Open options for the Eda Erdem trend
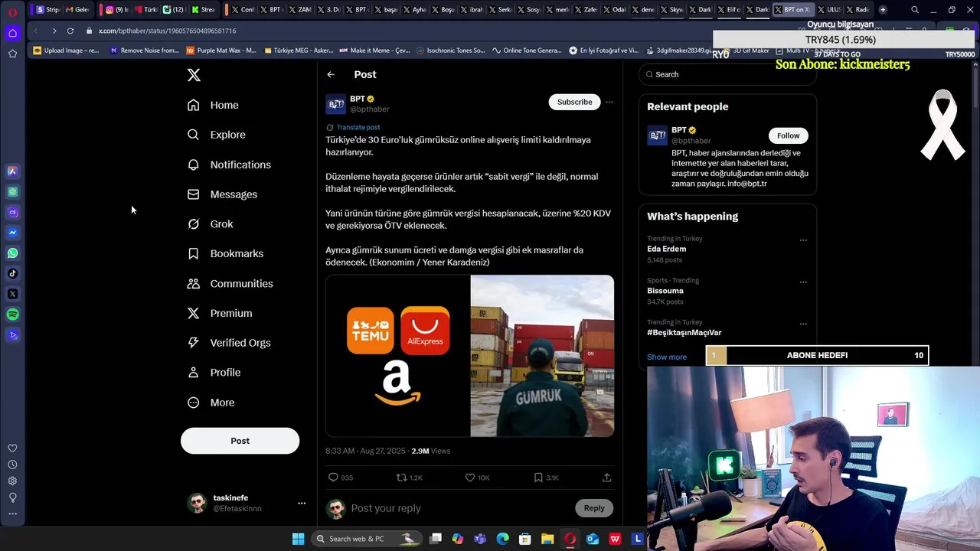The height and width of the screenshot is (551, 980). pyautogui.click(x=803, y=240)
